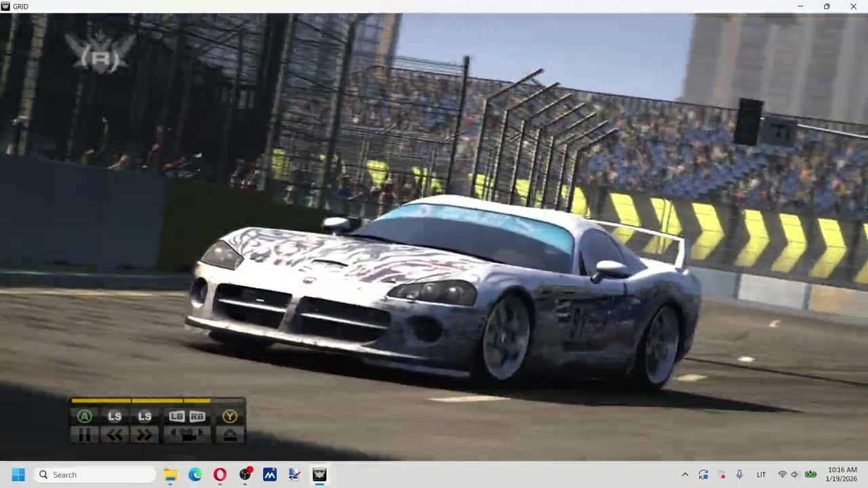Open the clock showing 10:16 AM

[842, 474]
